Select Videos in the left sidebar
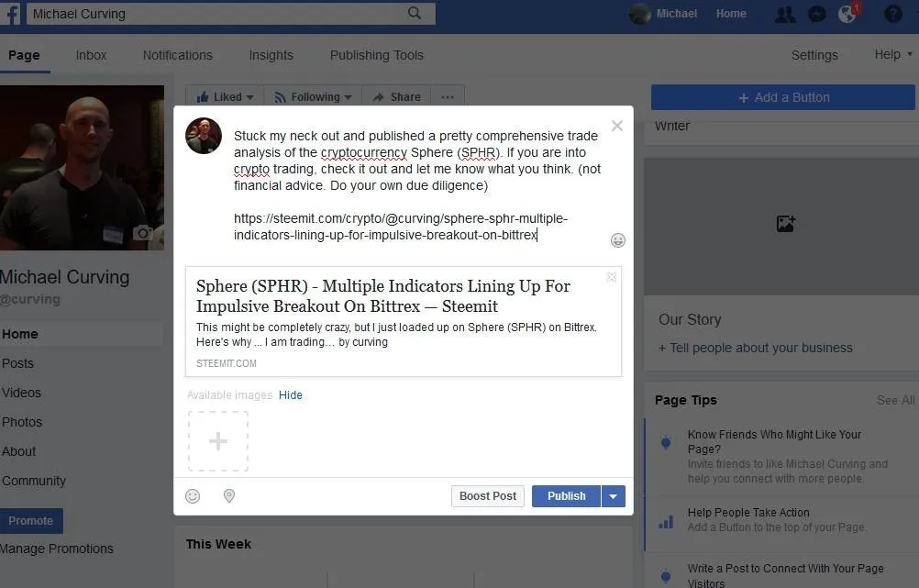Screen dimensions: 919x588 [21, 393]
